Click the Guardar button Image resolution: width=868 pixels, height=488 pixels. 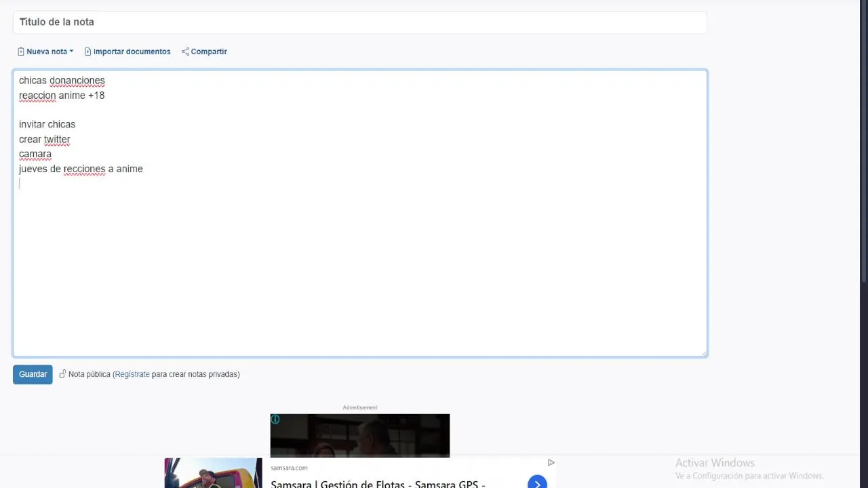[33, 374]
